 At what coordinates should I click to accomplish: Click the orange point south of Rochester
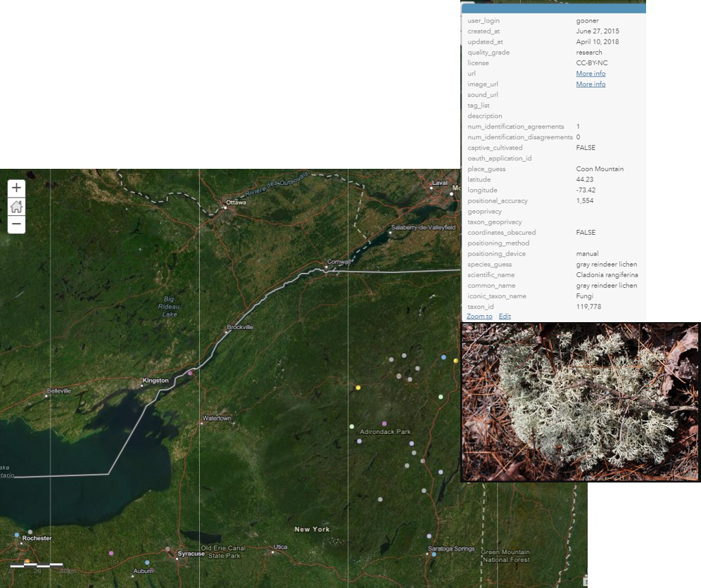pos(27,561)
